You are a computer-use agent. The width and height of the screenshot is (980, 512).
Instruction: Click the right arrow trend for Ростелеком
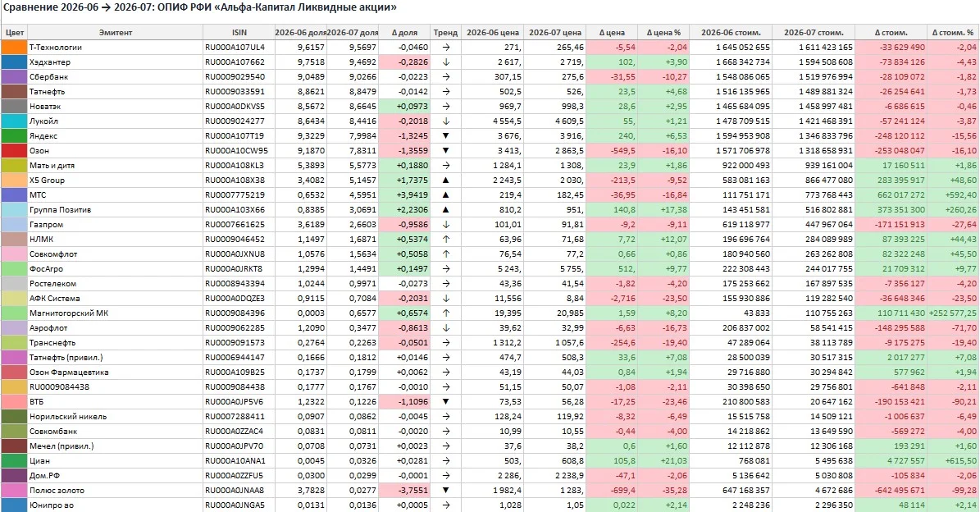[x=445, y=284]
